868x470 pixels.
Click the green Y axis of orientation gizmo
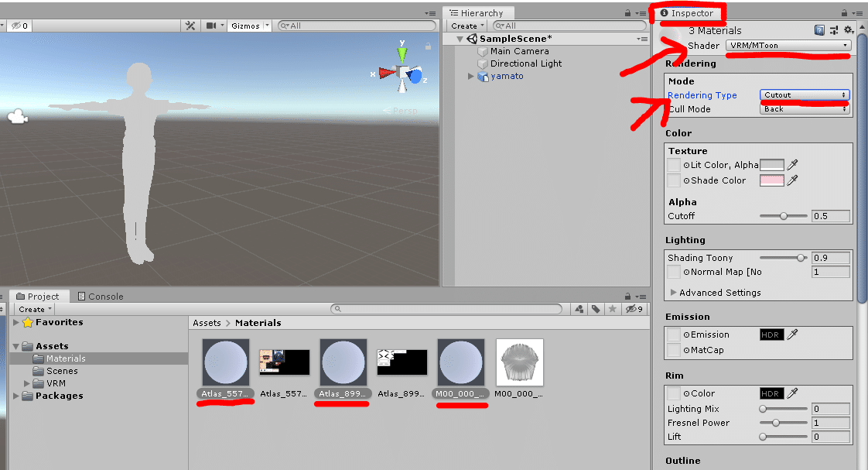coord(402,53)
